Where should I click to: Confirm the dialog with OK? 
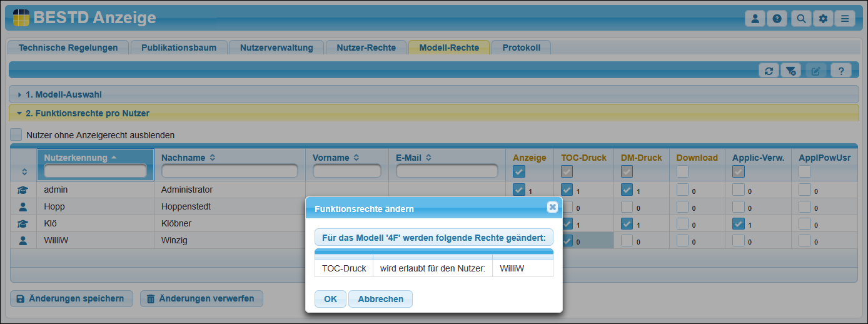[330, 299]
